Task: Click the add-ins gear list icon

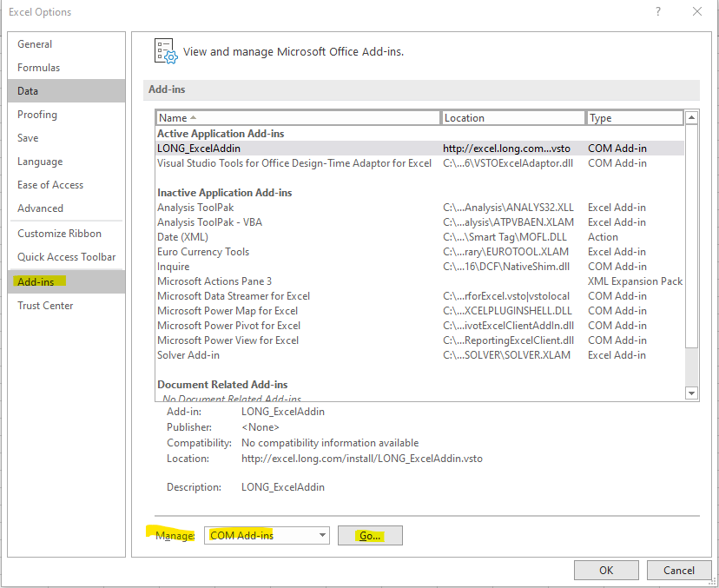Action: click(166, 51)
